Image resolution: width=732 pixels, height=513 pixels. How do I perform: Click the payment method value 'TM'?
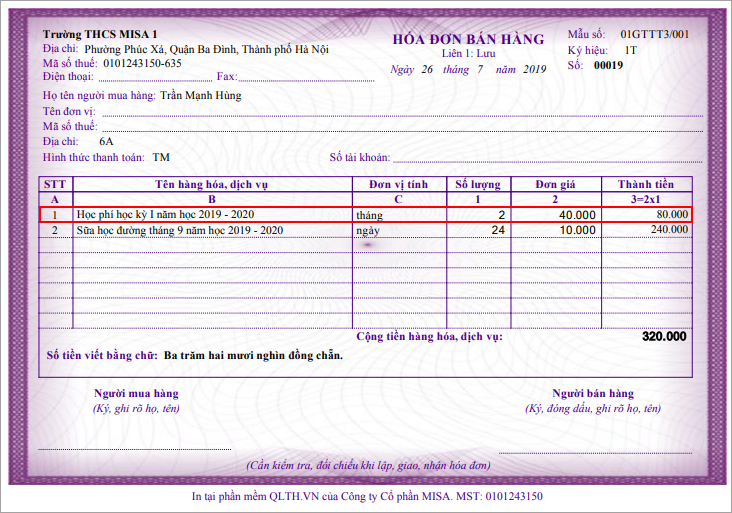[x=161, y=157]
